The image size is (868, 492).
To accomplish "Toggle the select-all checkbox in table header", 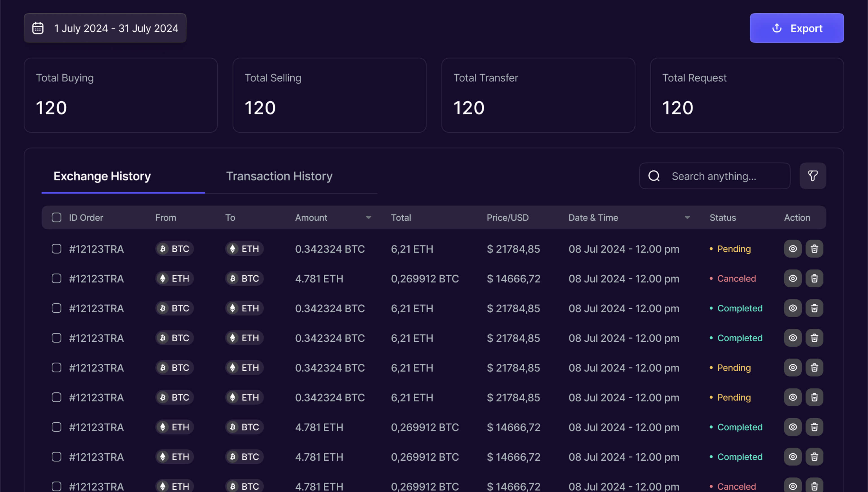I will (x=56, y=217).
